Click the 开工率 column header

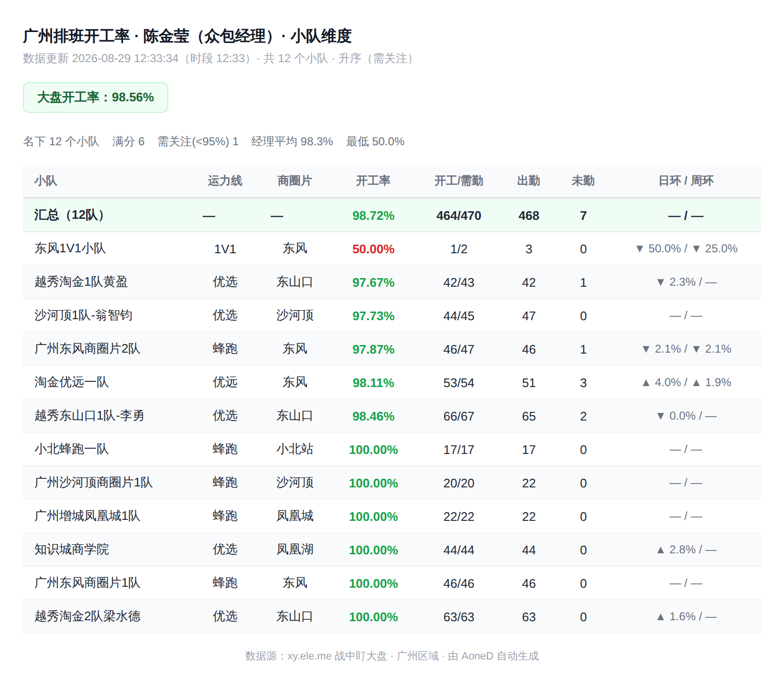[x=373, y=181]
